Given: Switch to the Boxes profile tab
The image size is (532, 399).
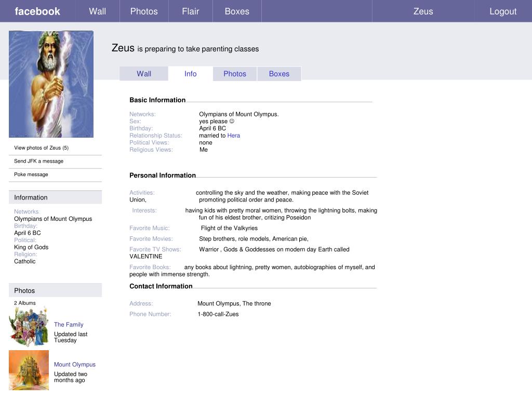Looking at the screenshot, I should [279, 74].
